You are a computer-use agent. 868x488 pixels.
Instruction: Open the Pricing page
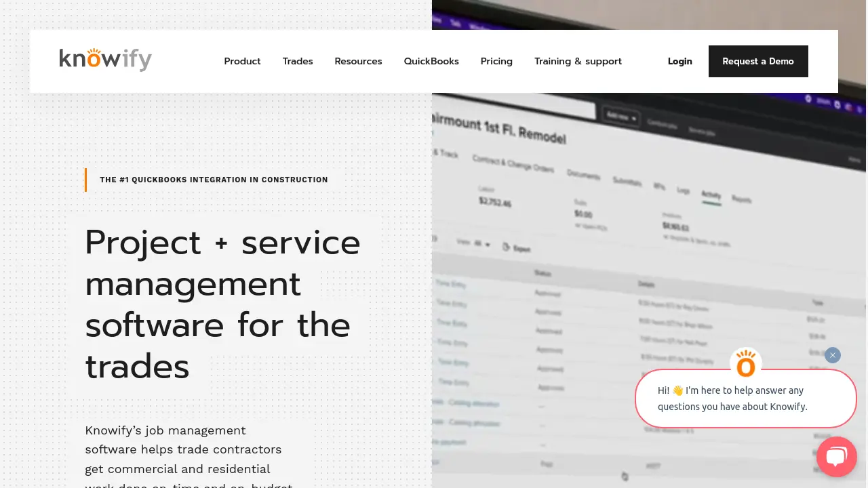point(496,61)
